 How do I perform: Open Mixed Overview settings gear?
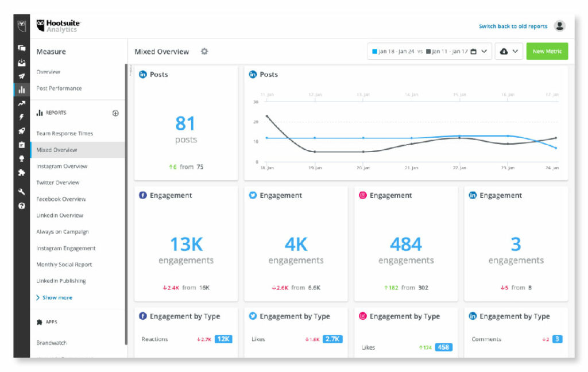(x=204, y=51)
